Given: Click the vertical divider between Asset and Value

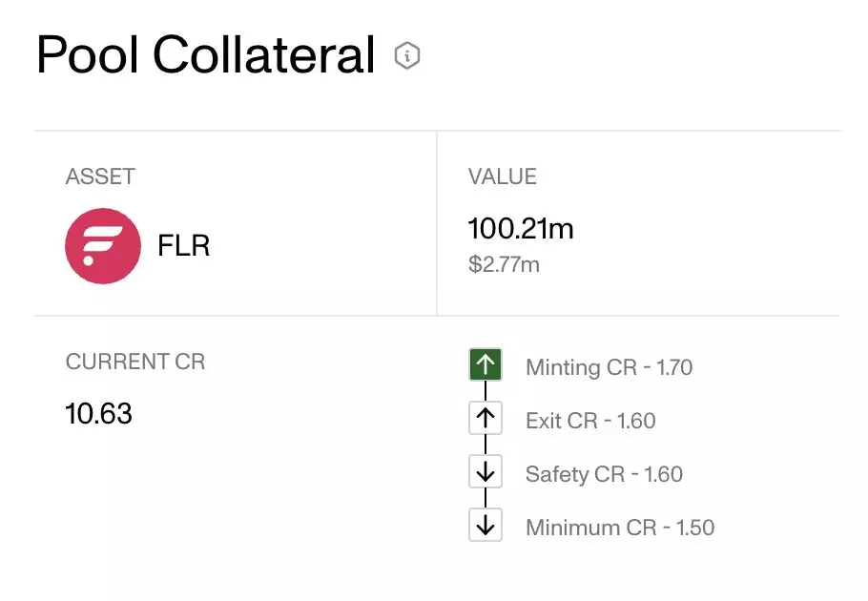Looking at the screenshot, I should click(437, 223).
